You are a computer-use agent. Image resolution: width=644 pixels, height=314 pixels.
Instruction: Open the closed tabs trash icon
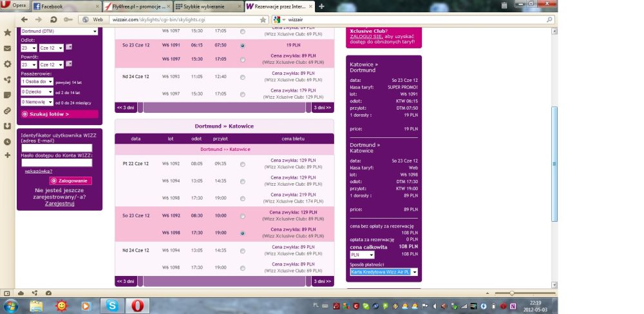click(504, 5)
